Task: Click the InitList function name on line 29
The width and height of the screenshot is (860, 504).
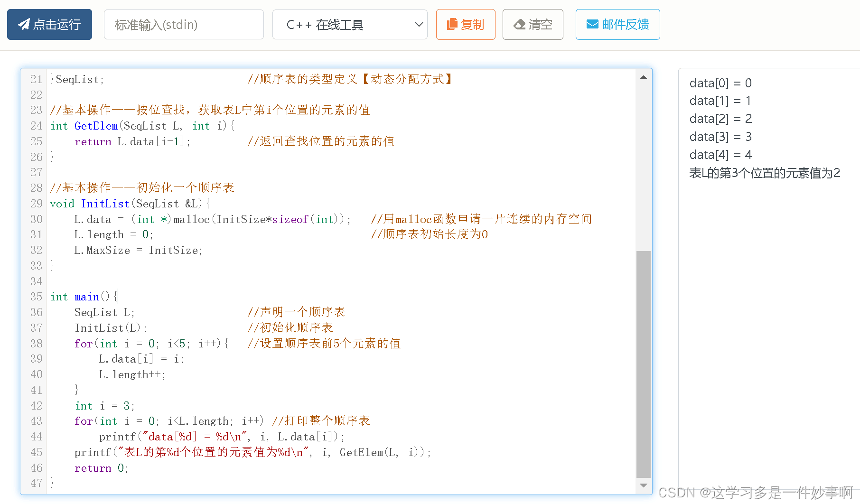Action: 105,204
